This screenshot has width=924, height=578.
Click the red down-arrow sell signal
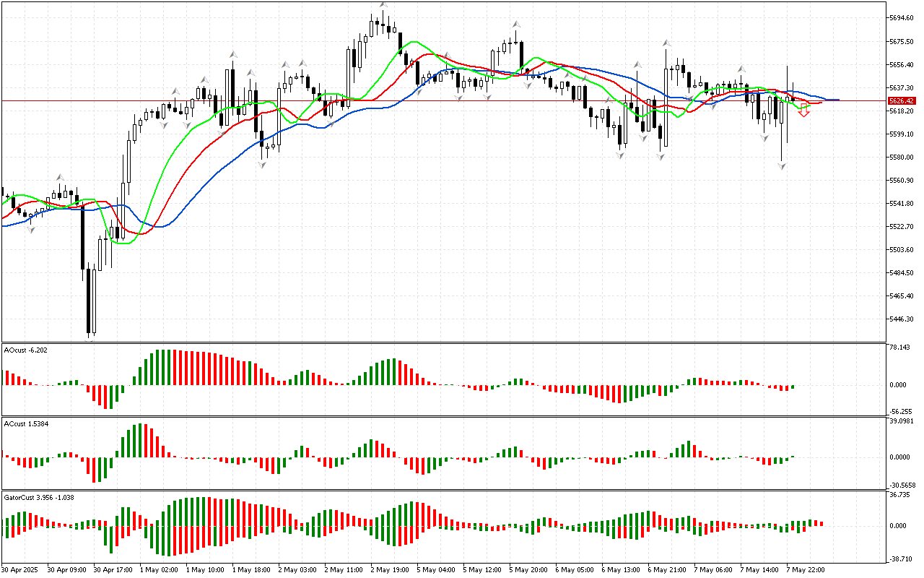(803, 111)
